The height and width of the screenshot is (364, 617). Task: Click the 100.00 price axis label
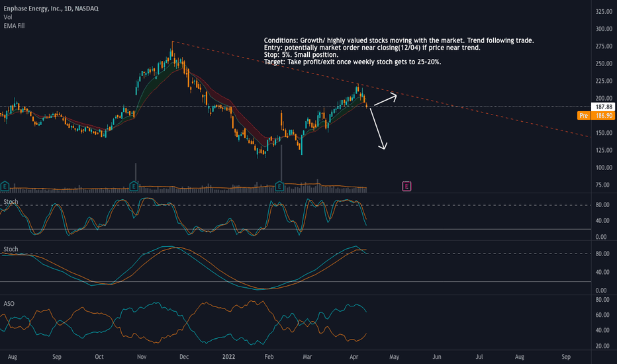604,167
